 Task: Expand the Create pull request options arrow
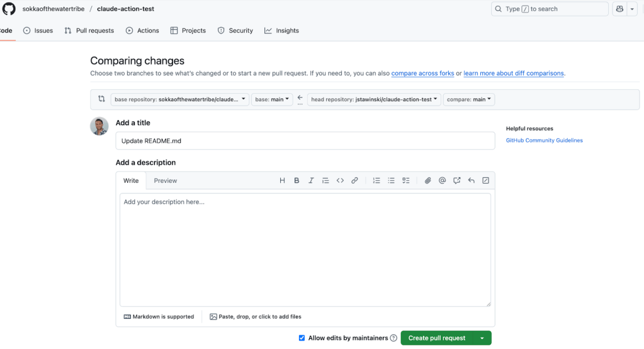pos(482,338)
